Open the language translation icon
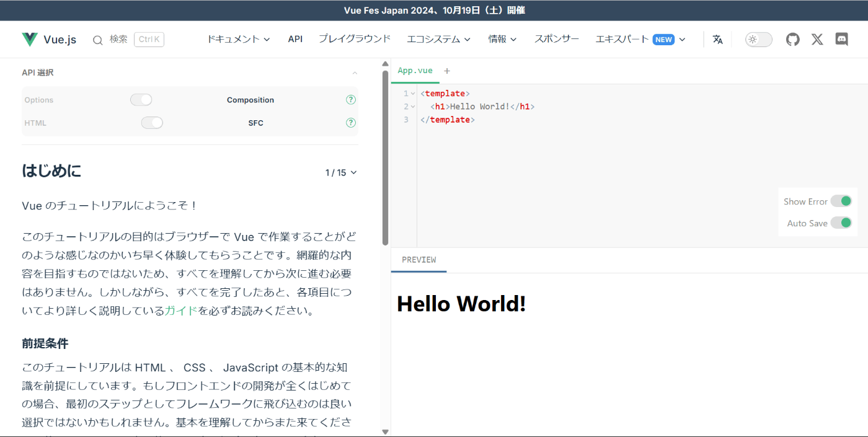Viewport: 868px width, 437px height. [718, 40]
